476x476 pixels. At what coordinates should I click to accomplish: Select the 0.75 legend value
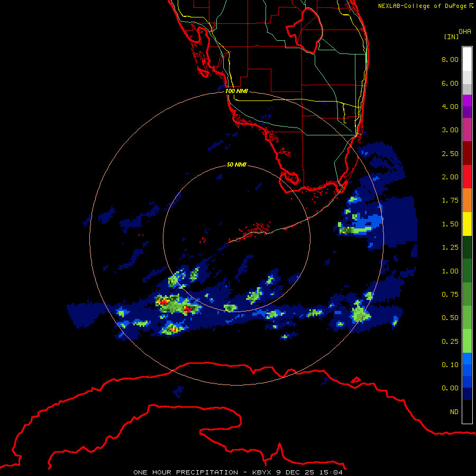pyautogui.click(x=450, y=295)
